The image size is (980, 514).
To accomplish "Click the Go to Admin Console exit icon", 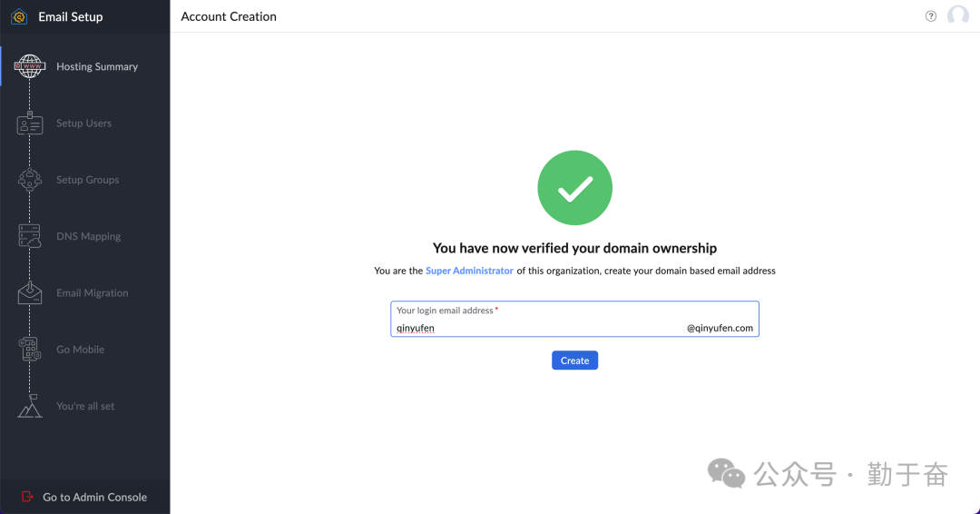I will point(26,497).
